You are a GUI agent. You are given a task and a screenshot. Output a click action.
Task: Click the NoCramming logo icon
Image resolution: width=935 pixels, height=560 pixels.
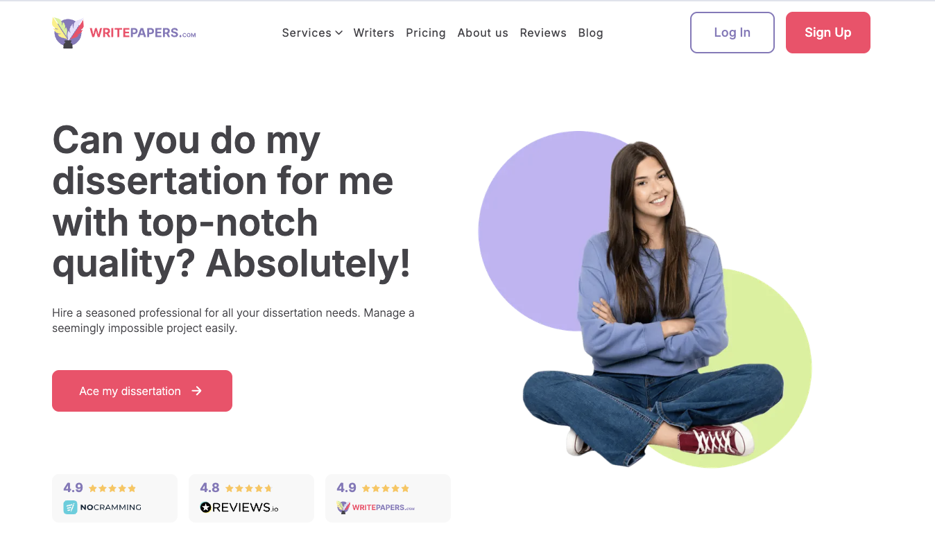click(x=70, y=507)
